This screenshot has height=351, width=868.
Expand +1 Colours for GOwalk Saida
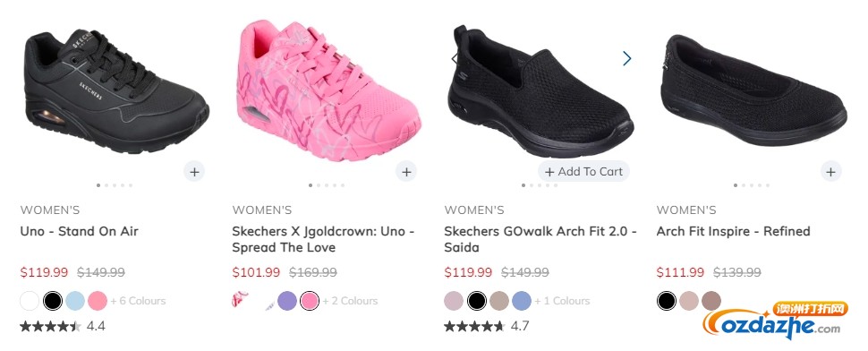click(x=562, y=301)
